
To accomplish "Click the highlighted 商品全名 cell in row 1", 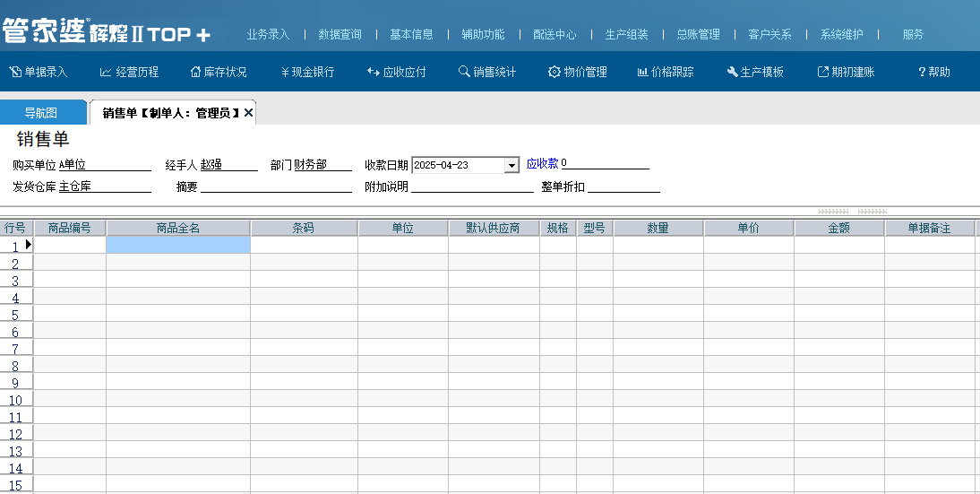I will point(178,245).
